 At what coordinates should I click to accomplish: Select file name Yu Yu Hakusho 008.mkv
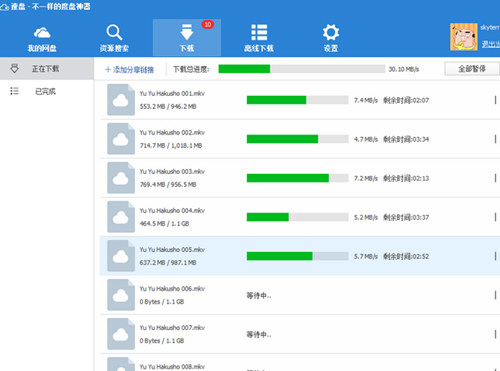point(172,367)
